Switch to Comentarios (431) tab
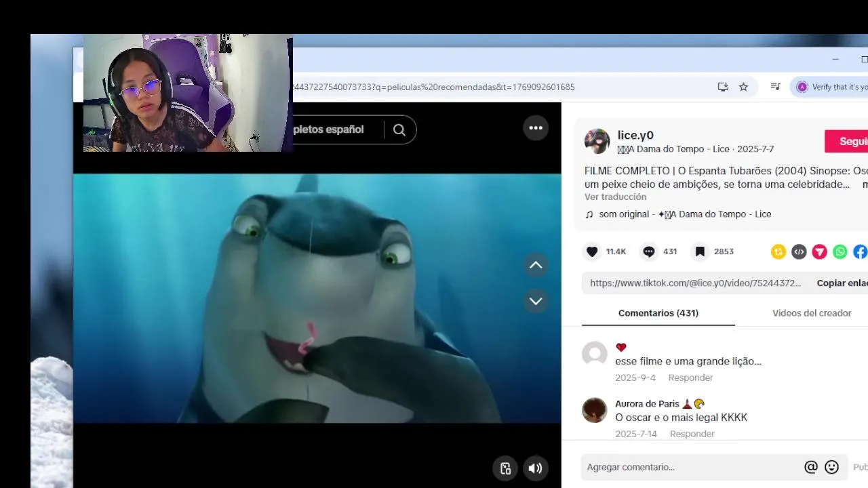The image size is (868, 488). click(x=658, y=313)
